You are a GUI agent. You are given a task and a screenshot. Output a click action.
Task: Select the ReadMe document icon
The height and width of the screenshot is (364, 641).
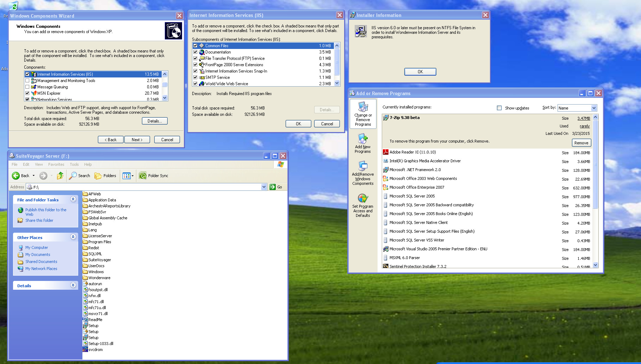click(85, 320)
